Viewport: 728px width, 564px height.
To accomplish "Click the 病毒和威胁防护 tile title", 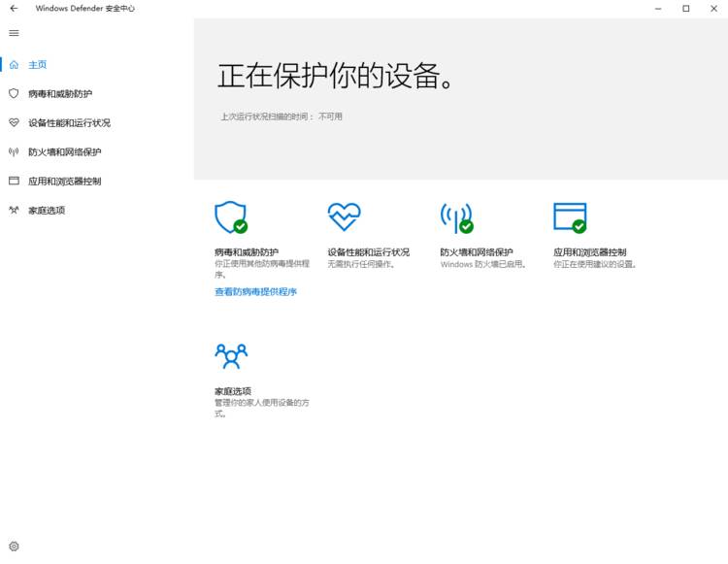I will 247,252.
